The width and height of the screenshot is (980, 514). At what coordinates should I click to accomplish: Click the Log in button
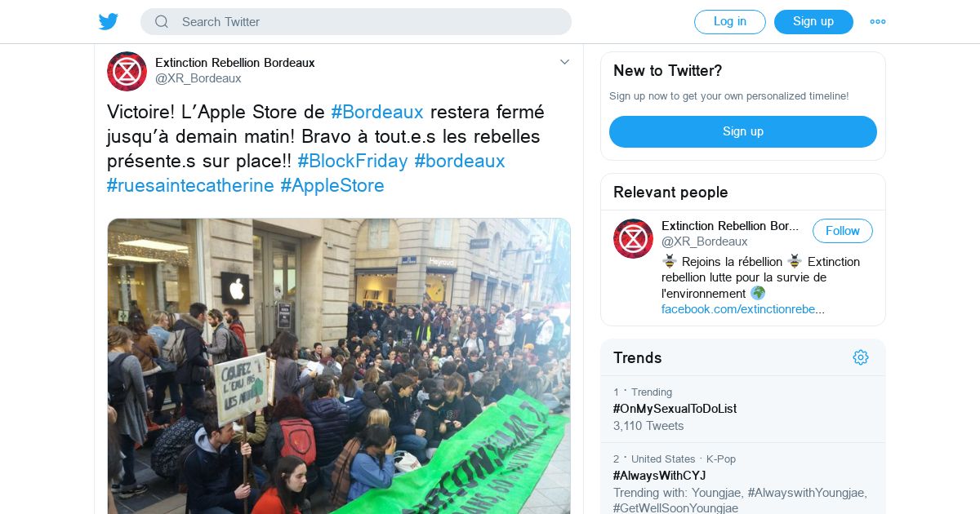coord(730,22)
